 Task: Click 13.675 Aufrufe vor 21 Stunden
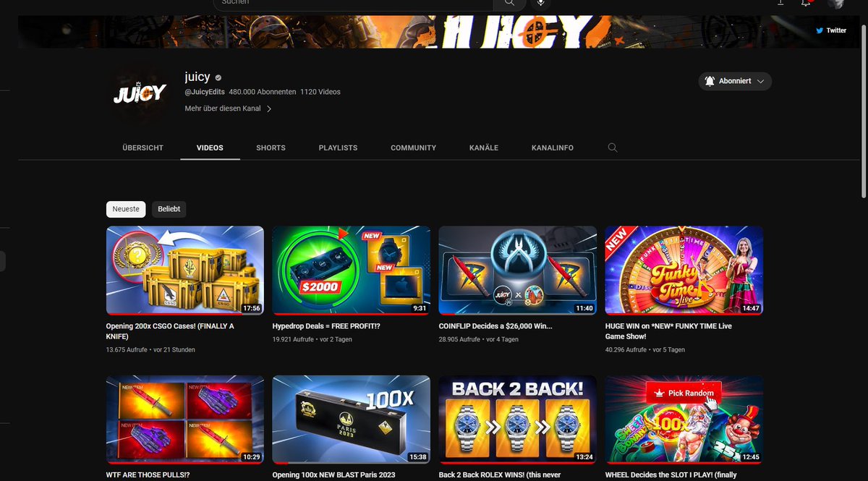point(150,350)
